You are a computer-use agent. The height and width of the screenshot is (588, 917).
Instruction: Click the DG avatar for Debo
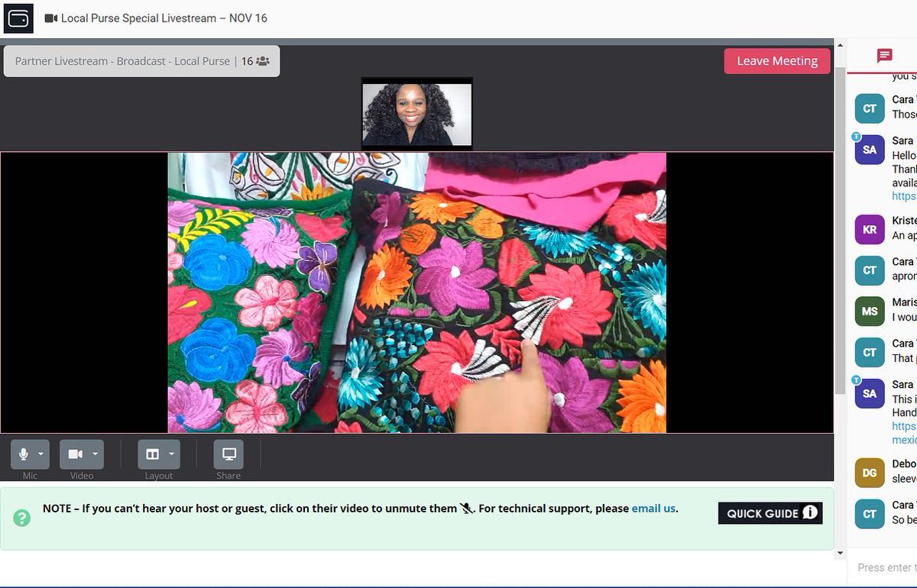click(x=870, y=473)
